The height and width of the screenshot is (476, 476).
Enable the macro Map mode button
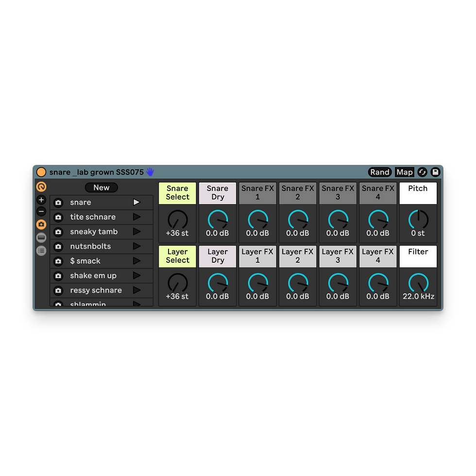coord(404,172)
